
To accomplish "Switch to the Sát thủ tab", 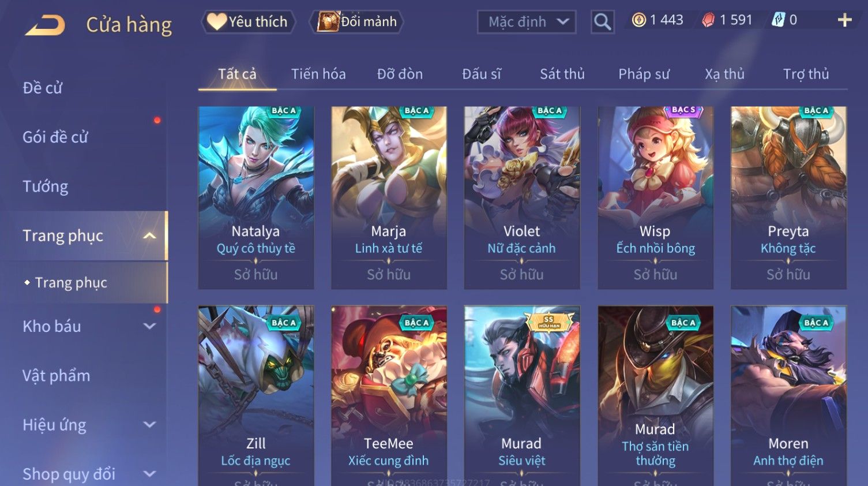I will [x=562, y=74].
